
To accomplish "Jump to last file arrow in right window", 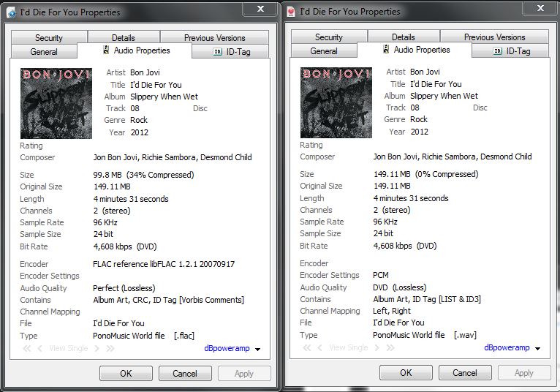I will (x=390, y=347).
